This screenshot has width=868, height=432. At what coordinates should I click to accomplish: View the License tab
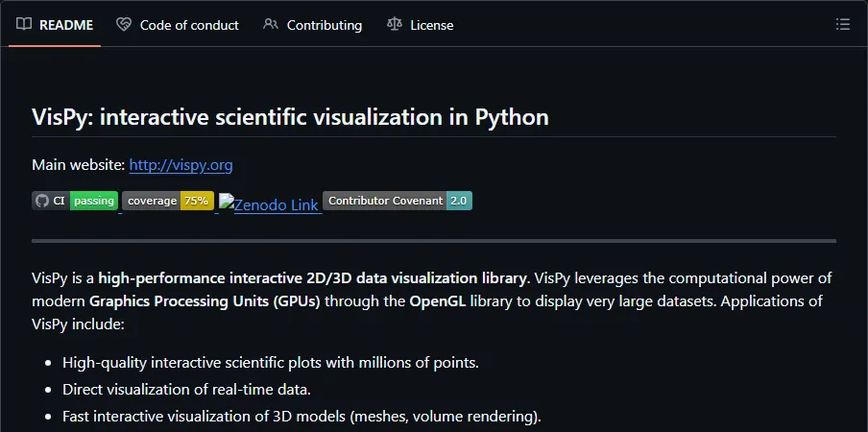[x=421, y=25]
